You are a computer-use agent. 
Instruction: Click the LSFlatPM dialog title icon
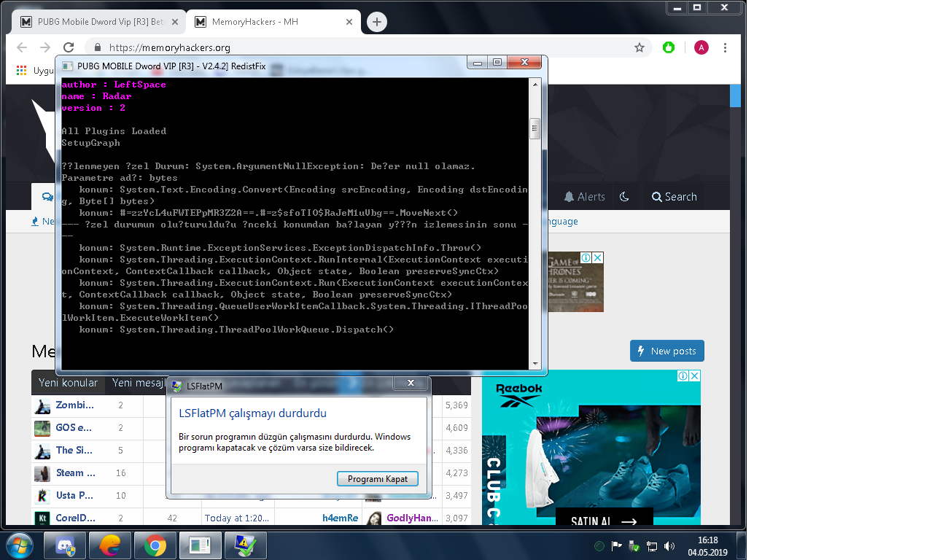[176, 386]
